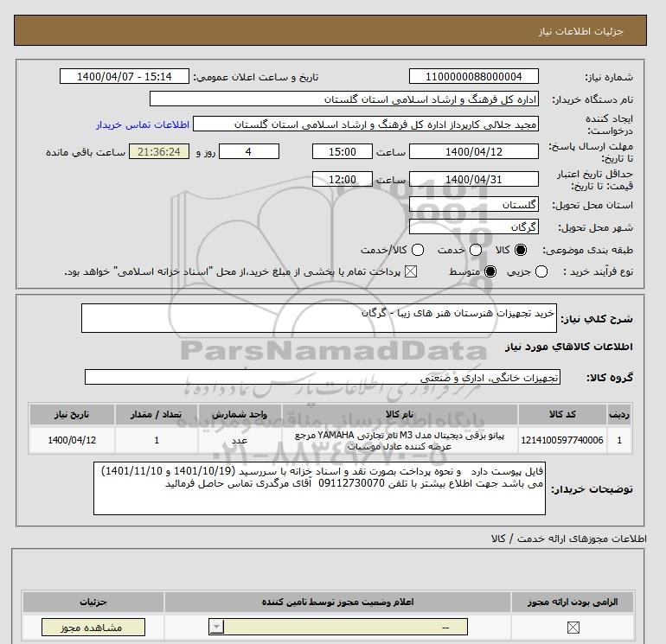Click the الزامی بودن ارائه مجوز column header
The width and height of the screenshot is (666, 644).
(x=573, y=602)
